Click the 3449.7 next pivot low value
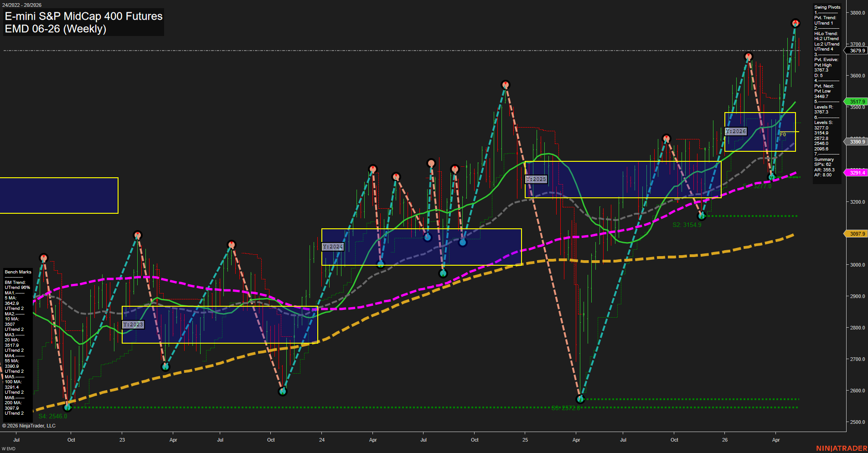The width and height of the screenshot is (868, 453). [821, 97]
